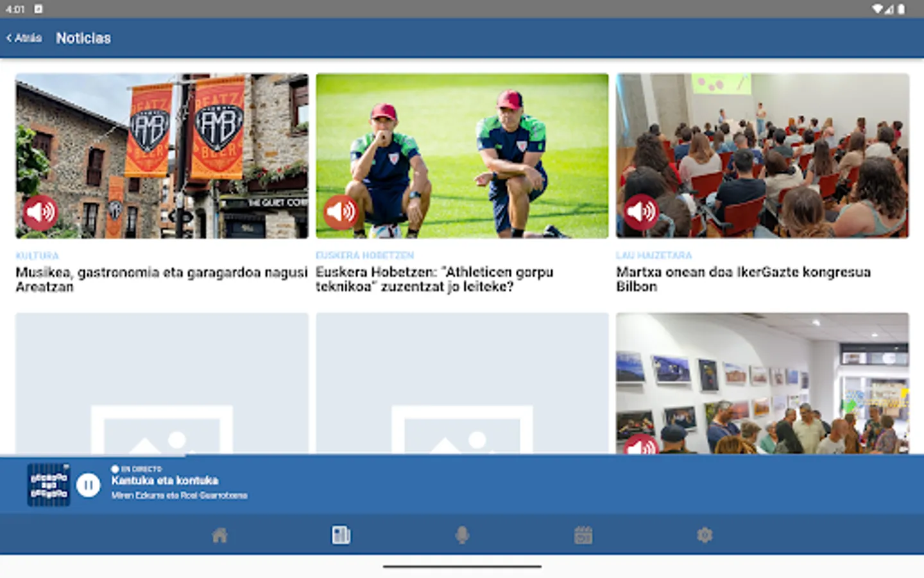Screen dimensions: 924x578
Task: Open the Musikea, gastronomia eta garagardoa article
Action: (160, 279)
